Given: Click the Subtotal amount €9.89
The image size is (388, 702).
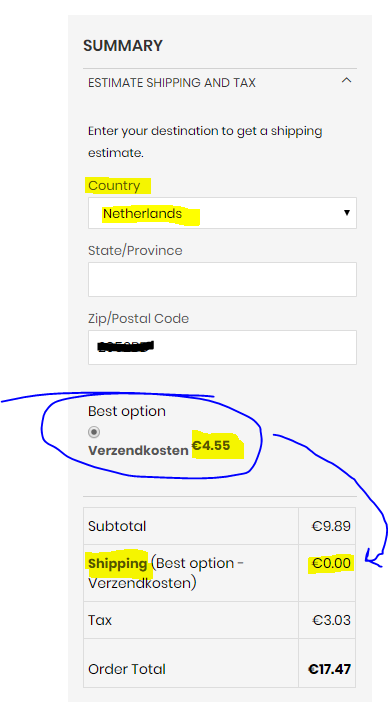Looking at the screenshot, I should coord(331,526).
